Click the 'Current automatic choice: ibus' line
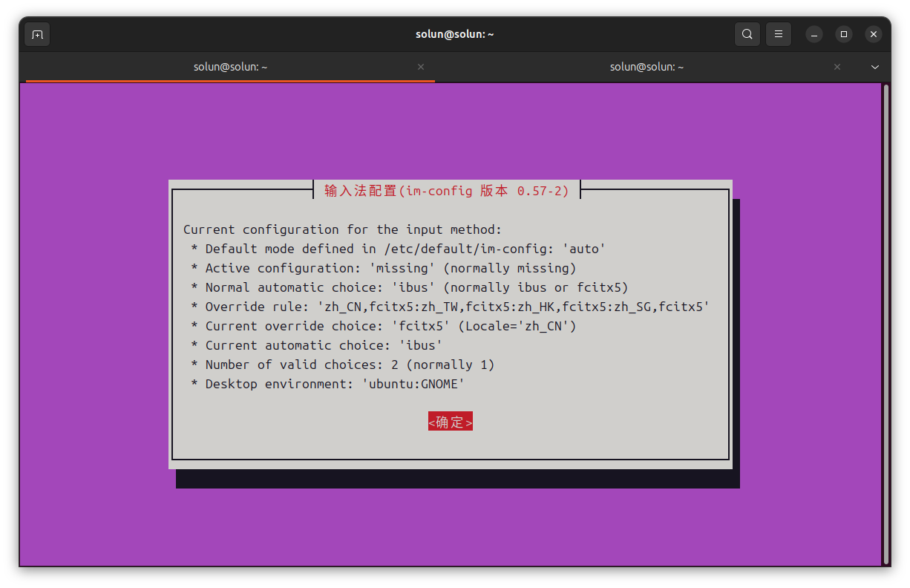The height and width of the screenshot is (588, 910). [317, 345]
